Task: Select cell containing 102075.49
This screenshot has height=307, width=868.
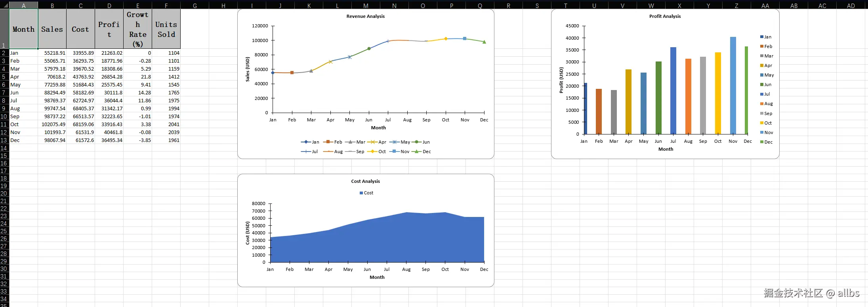Action: 52,124
